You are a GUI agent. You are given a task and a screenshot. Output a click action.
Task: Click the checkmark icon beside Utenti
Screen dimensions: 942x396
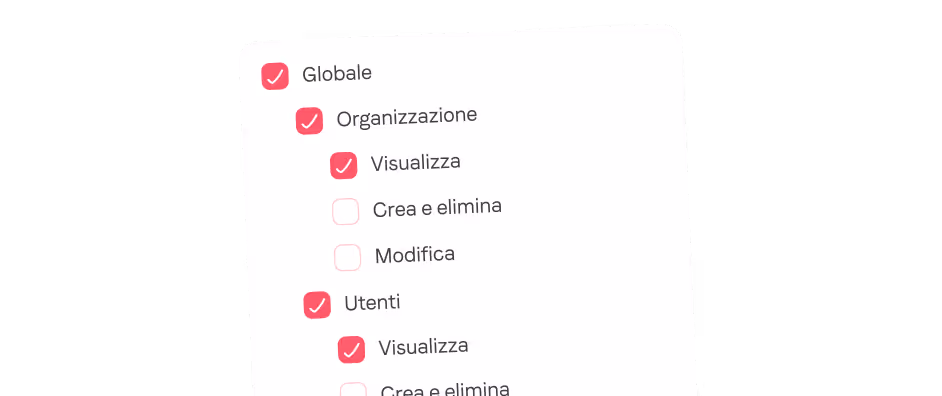point(317,305)
